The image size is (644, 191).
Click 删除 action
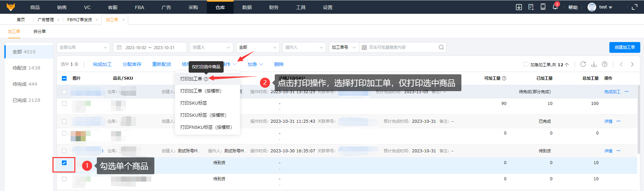click(279, 64)
